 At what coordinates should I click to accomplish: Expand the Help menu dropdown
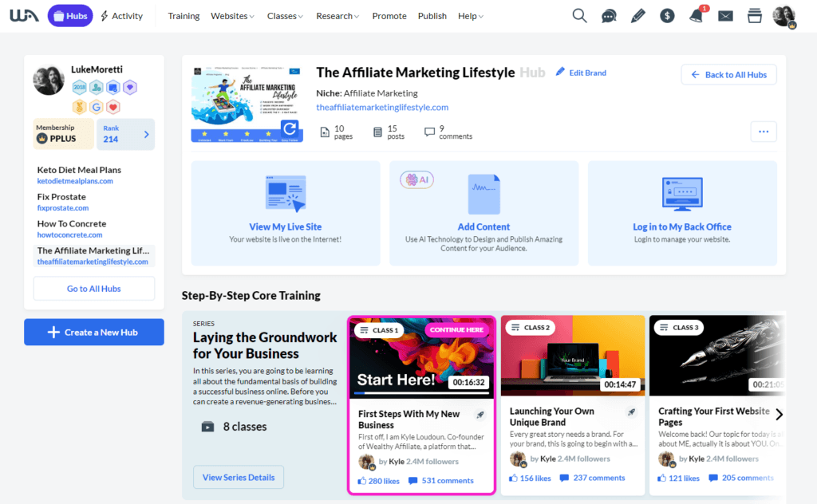tap(471, 16)
